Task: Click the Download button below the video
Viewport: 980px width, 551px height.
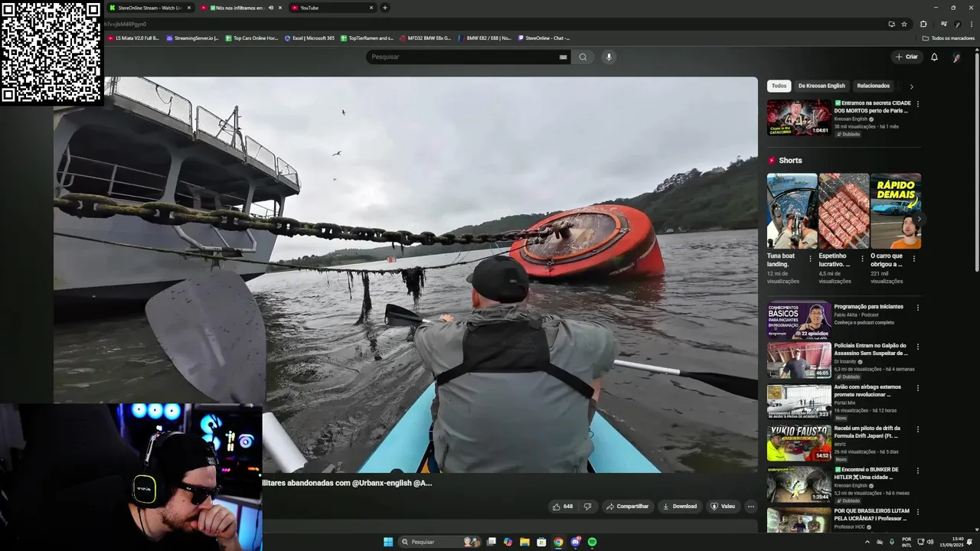Action: (x=680, y=506)
